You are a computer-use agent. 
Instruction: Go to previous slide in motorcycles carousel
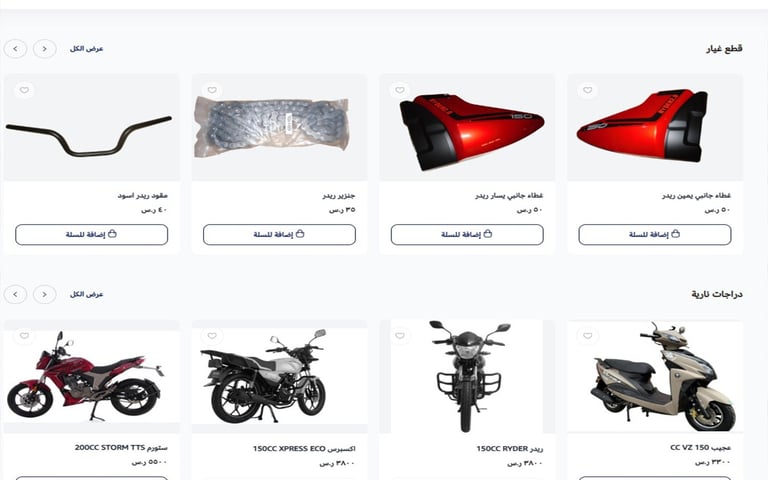pos(45,294)
